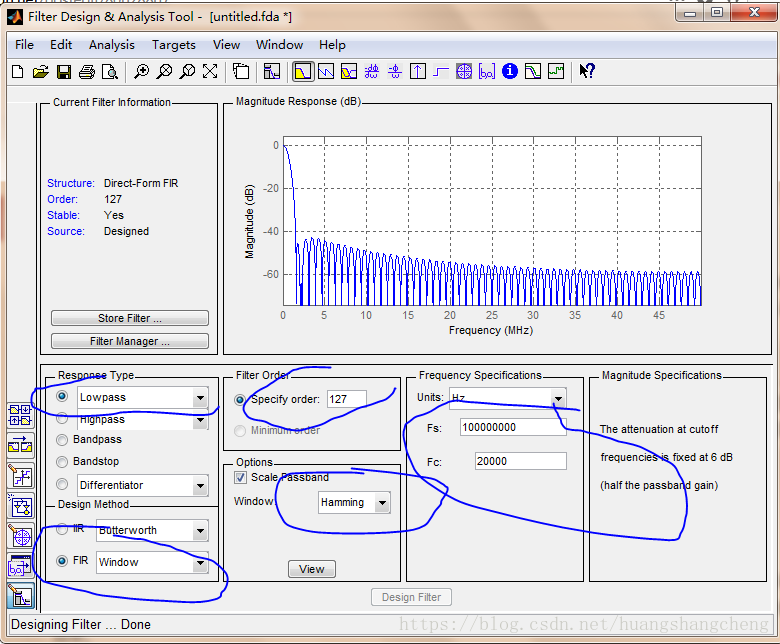The width and height of the screenshot is (780, 644).
Task: Show the Round-off Noise Power Spectrum
Action: (x=556, y=72)
